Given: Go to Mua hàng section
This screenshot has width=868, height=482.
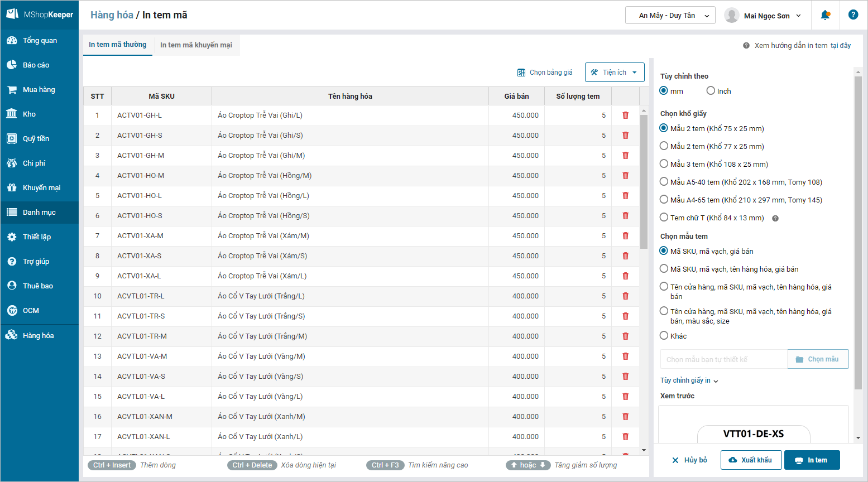Looking at the screenshot, I should click(x=40, y=90).
